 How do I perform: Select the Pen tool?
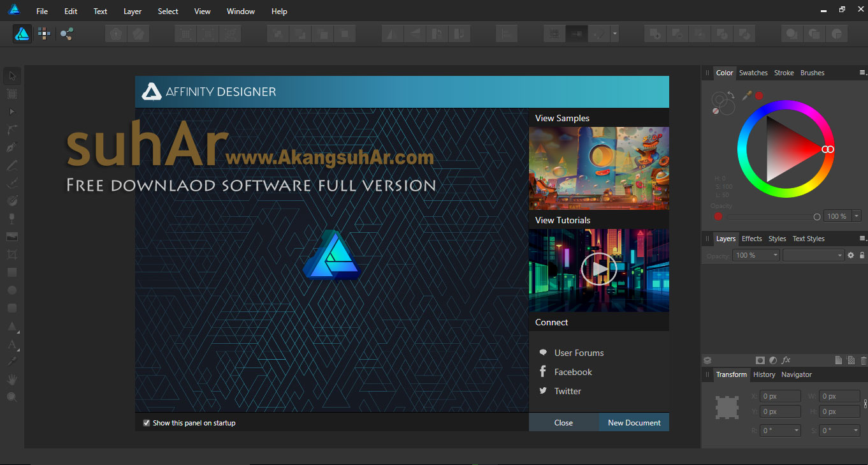12,147
